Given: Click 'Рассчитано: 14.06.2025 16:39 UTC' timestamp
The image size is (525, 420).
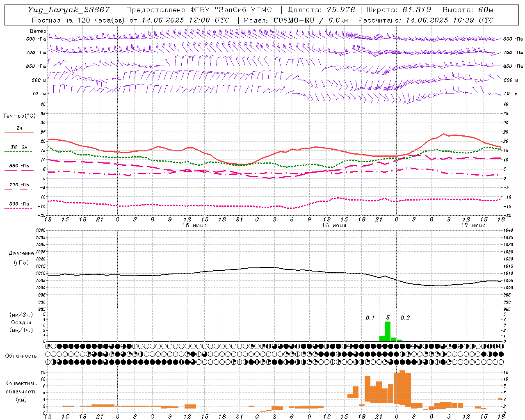Looking at the screenshot, I should click(426, 20).
